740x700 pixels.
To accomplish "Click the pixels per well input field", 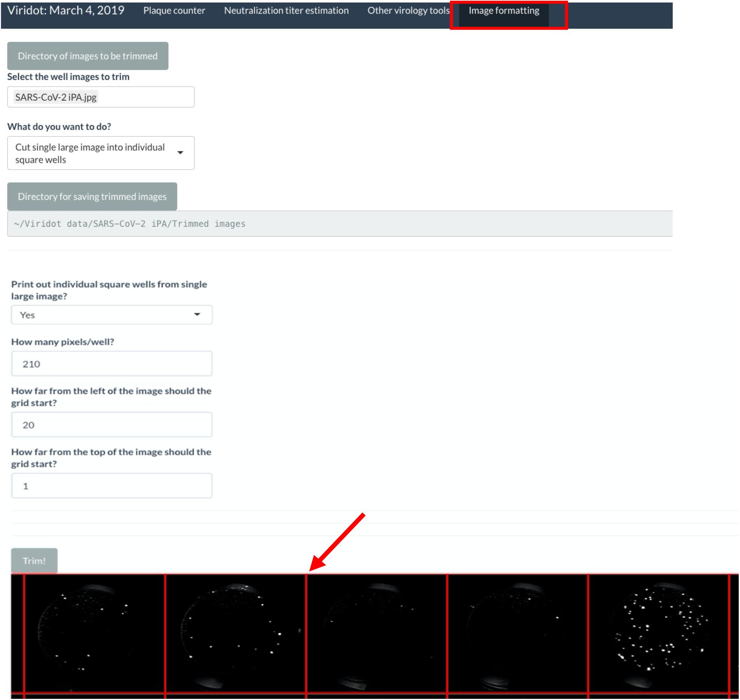I will click(111, 364).
